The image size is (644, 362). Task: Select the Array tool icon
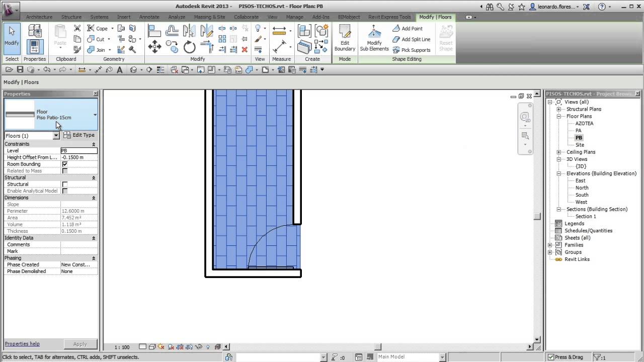[222, 39]
